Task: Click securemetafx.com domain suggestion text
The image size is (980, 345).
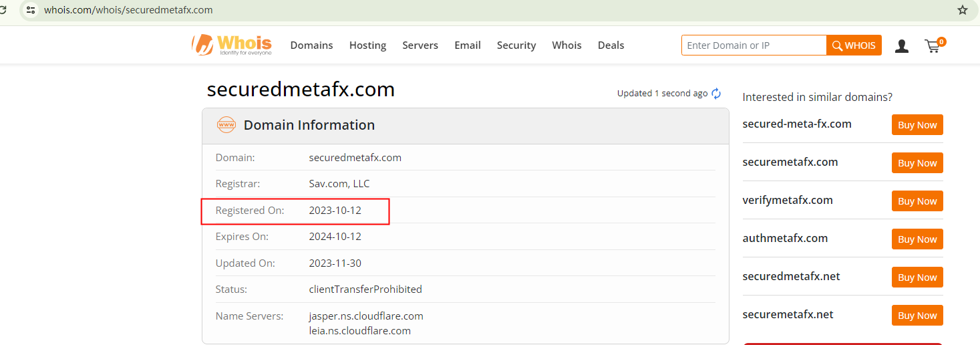Action: coord(790,162)
